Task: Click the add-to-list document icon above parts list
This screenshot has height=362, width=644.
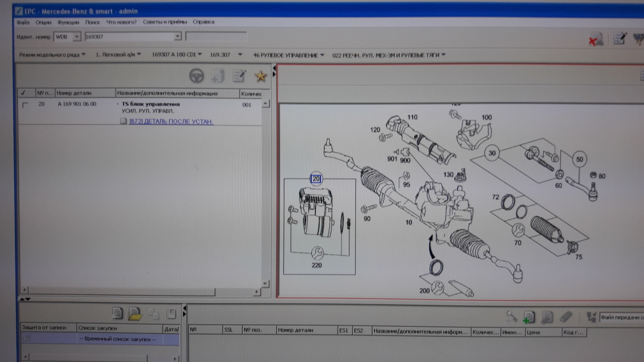Action: coord(218,76)
